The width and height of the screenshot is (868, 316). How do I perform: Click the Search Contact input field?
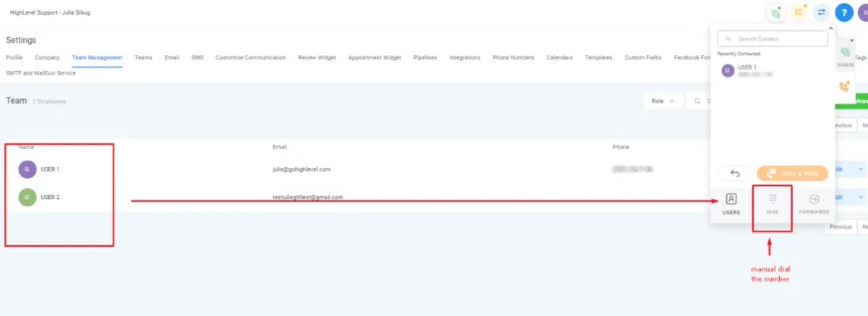(773, 38)
